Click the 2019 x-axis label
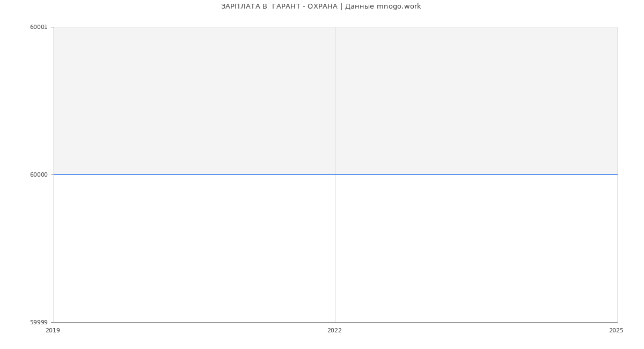The width and height of the screenshot is (644, 349). [53, 331]
